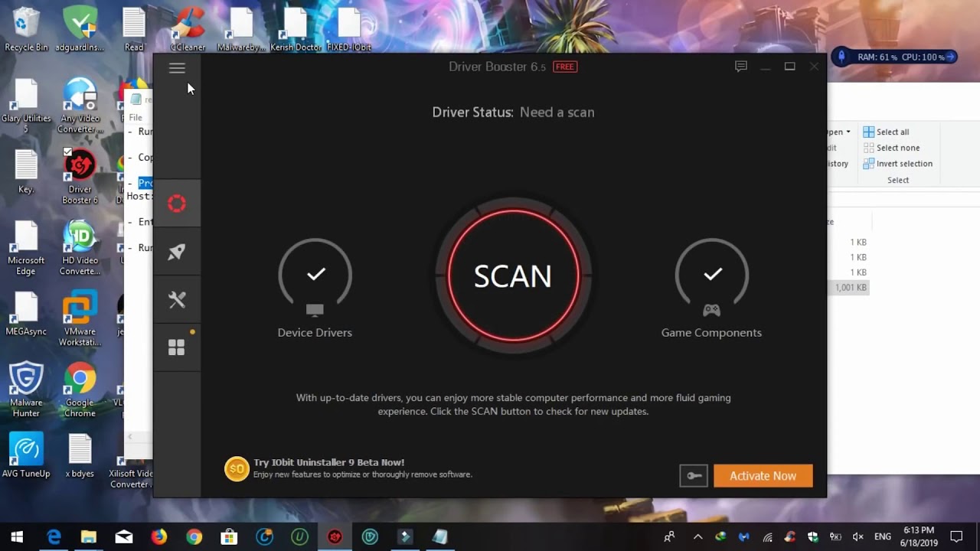The height and width of the screenshot is (551, 980).
Task: Open the feedback chat icon in title bar
Action: point(740,67)
